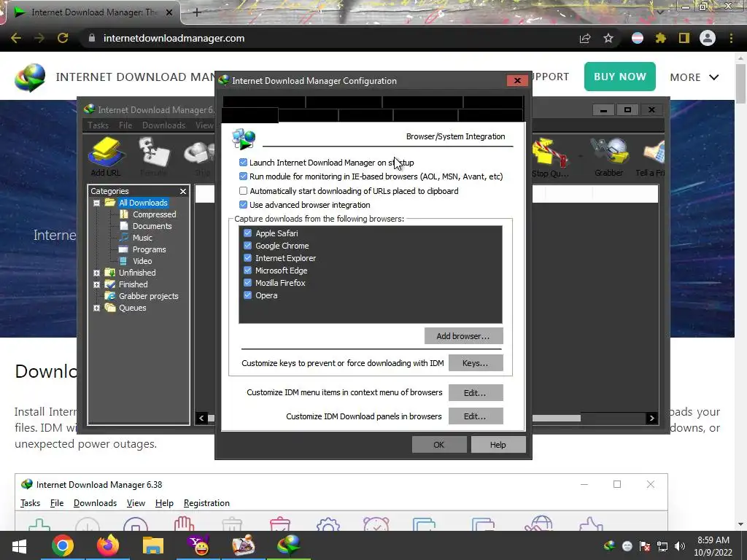Open the Chrome tab search chevron
The image size is (747, 560).
(659, 12)
